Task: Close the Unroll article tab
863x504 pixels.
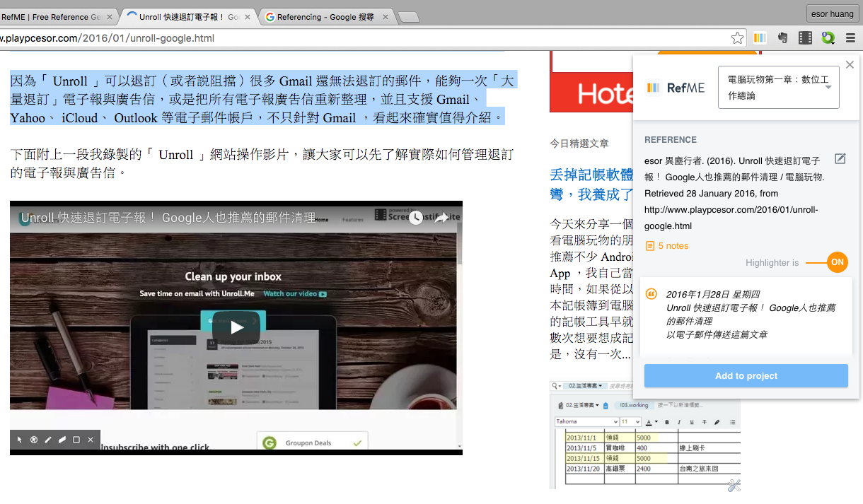Action: click(248, 17)
